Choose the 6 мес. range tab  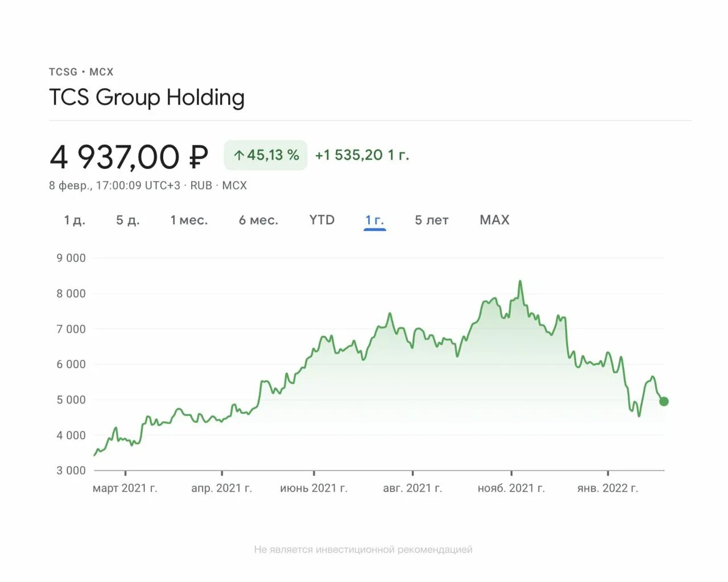point(259,221)
